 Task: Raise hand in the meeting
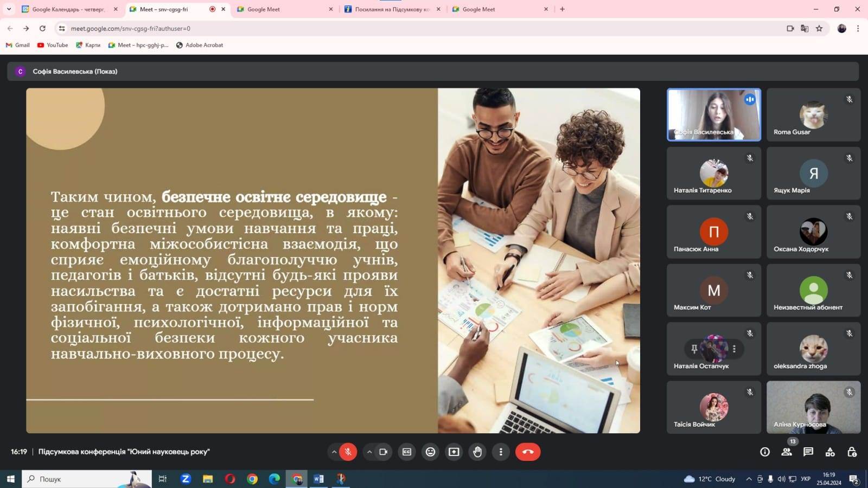477,452
